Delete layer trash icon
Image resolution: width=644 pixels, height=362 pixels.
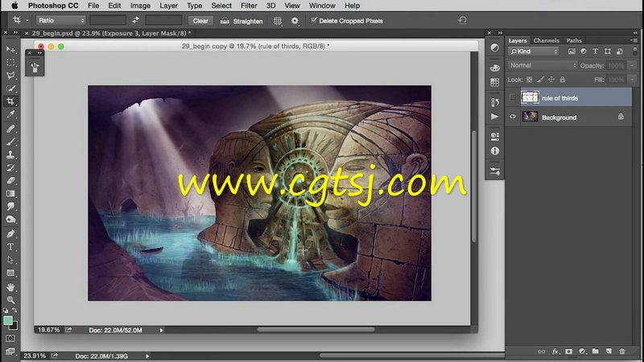coord(622,352)
